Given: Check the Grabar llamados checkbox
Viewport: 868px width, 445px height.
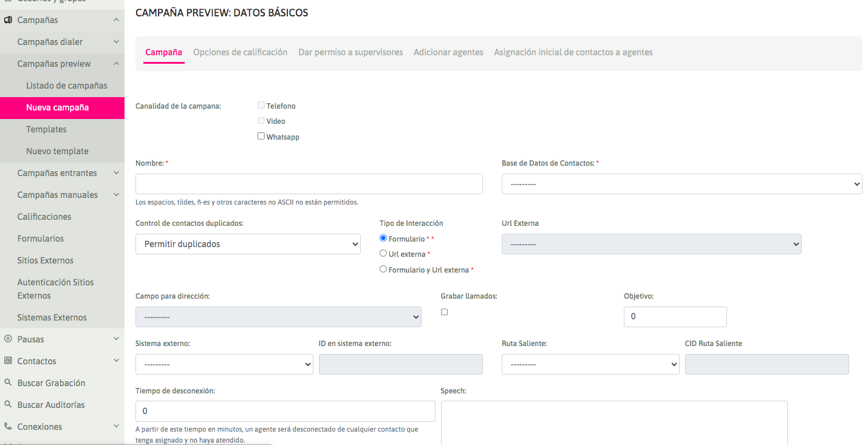Looking at the screenshot, I should 444,312.
